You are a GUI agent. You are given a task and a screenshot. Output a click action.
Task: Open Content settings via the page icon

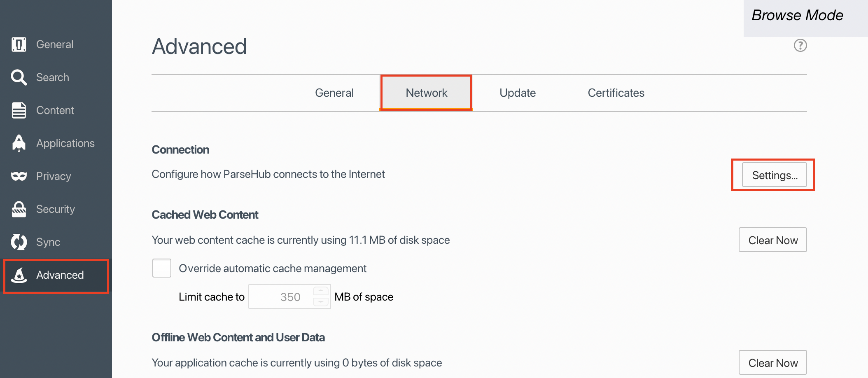tap(19, 110)
